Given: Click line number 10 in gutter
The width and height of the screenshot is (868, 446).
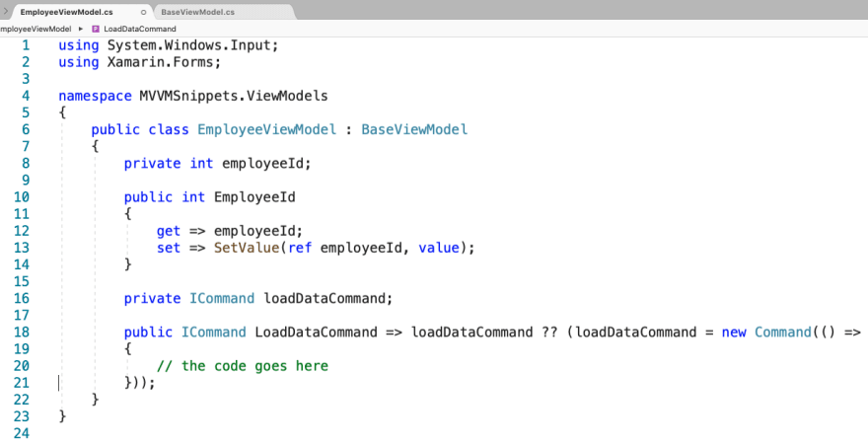Looking at the screenshot, I should pyautogui.click(x=22, y=197).
